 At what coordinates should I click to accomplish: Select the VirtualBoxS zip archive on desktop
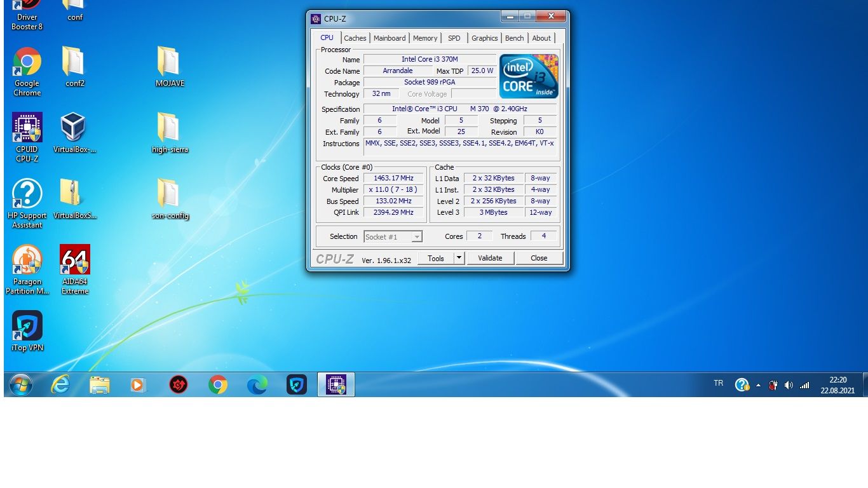[x=74, y=200]
